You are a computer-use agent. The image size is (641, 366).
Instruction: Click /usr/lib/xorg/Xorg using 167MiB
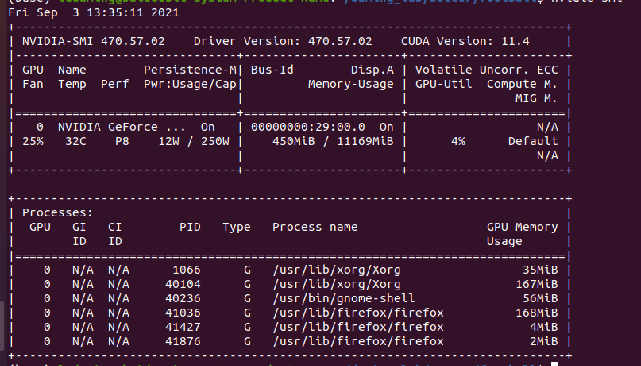[x=336, y=284]
